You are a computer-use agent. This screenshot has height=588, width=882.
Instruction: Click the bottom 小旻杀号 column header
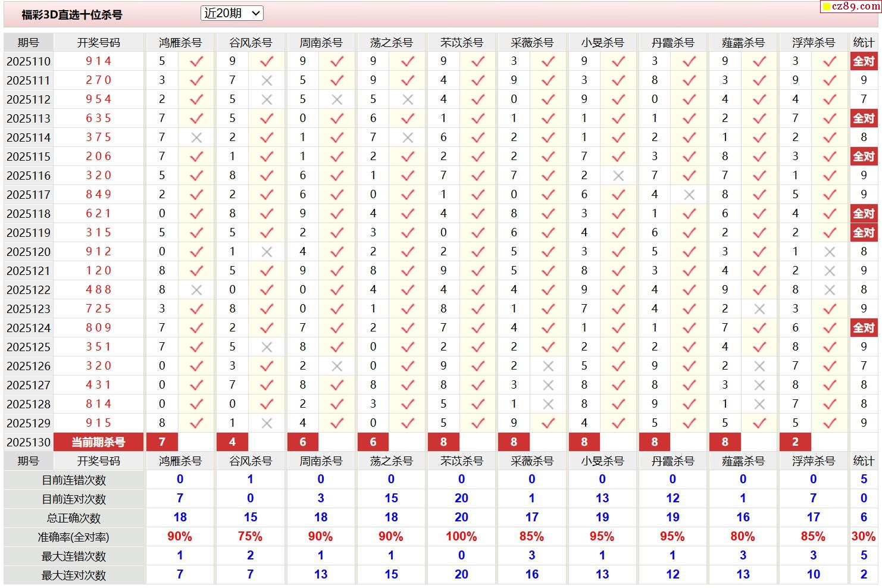pos(602,461)
